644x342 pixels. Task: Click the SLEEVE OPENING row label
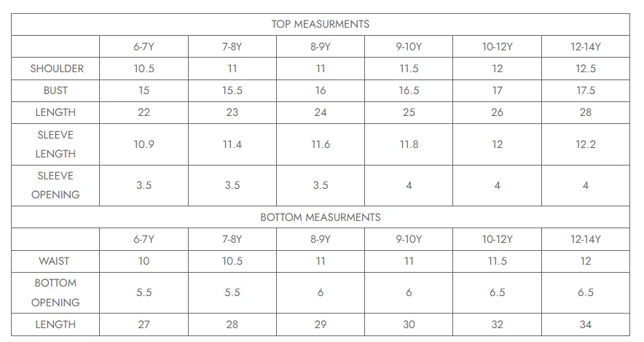point(55,185)
